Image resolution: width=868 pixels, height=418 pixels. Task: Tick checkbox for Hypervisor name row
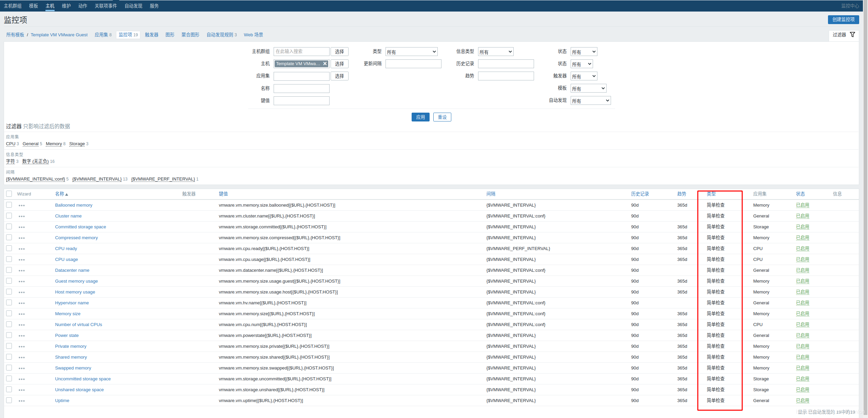9,303
